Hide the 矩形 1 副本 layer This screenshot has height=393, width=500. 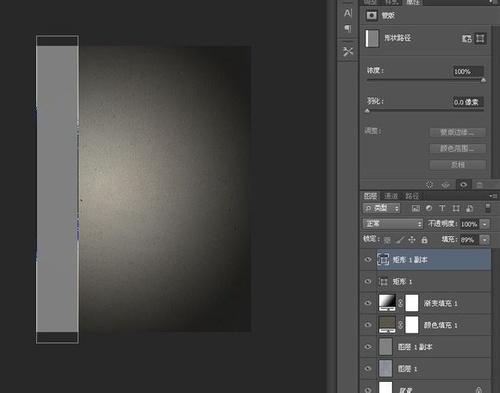(x=368, y=260)
